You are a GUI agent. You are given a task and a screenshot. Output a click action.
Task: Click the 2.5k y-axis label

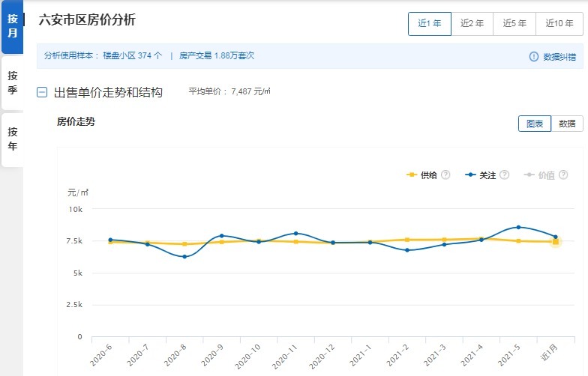click(x=74, y=304)
